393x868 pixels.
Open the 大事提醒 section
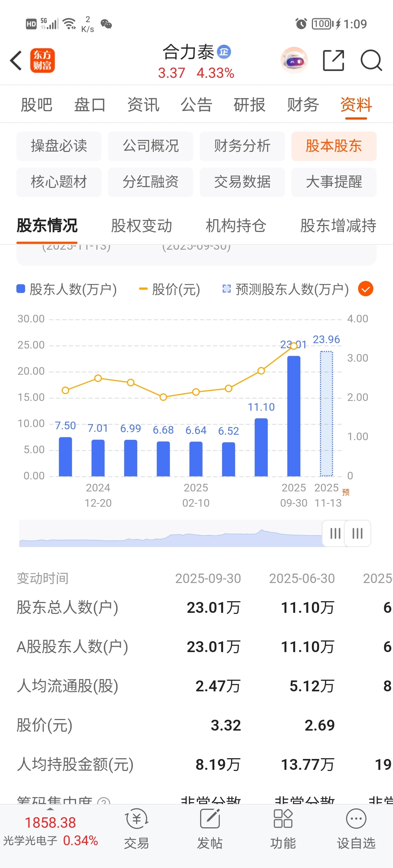coord(334,182)
